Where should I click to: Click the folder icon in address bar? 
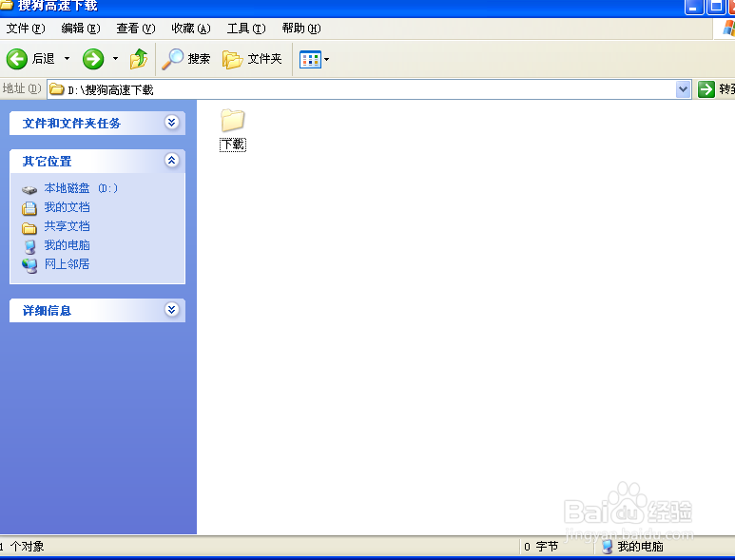(x=57, y=89)
